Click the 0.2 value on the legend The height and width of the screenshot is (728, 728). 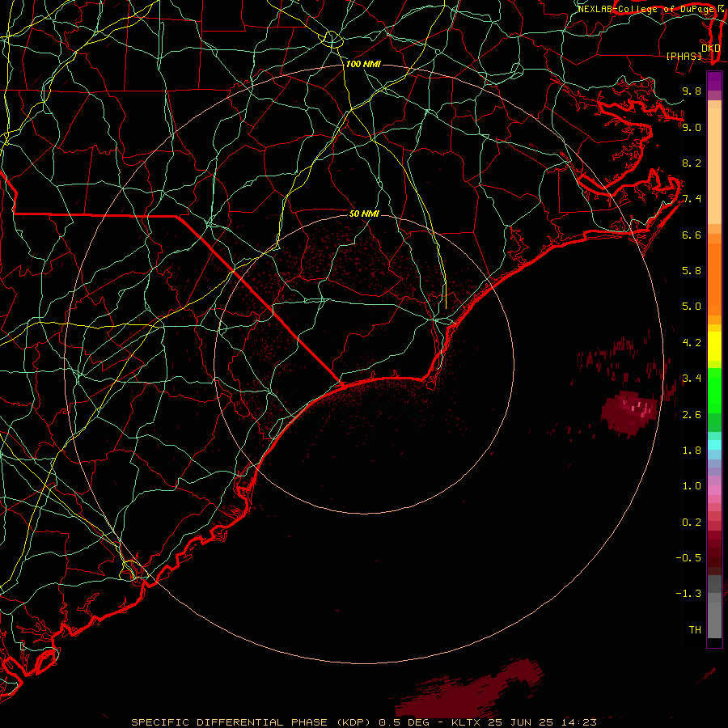pyautogui.click(x=692, y=523)
